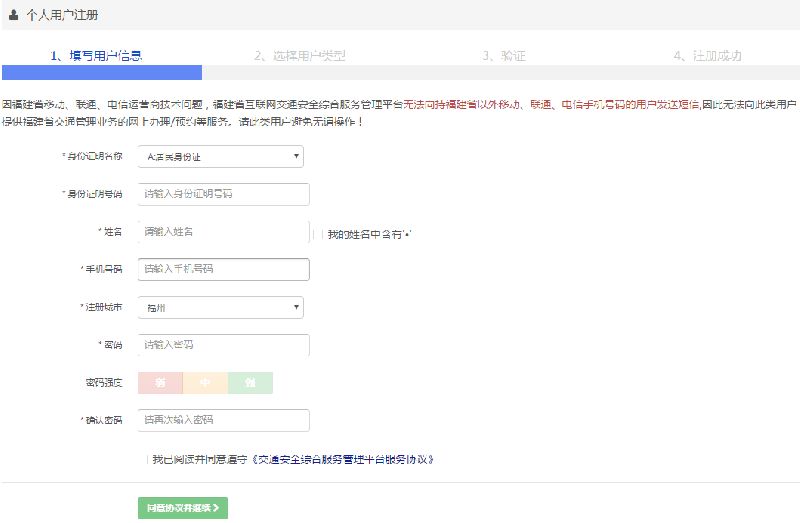Click into the 姓名 name field
Viewport: 800px width, 523px height.
pyautogui.click(x=223, y=232)
